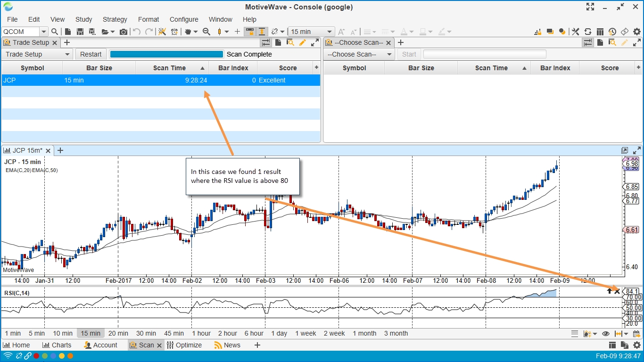Viewport: 644px width, 362px height.
Task: Click the scan search icon in Trade Setup panel
Action: tap(290, 42)
